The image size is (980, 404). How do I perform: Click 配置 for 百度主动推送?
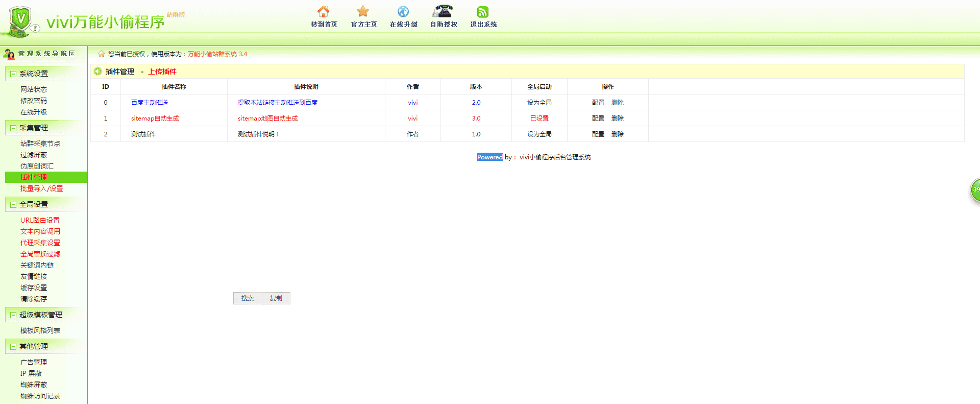[x=598, y=103]
